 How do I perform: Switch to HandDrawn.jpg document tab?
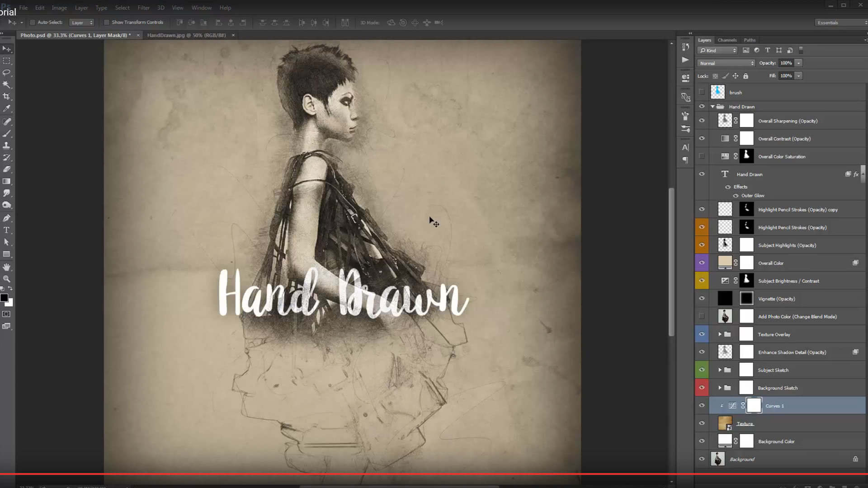click(x=186, y=35)
